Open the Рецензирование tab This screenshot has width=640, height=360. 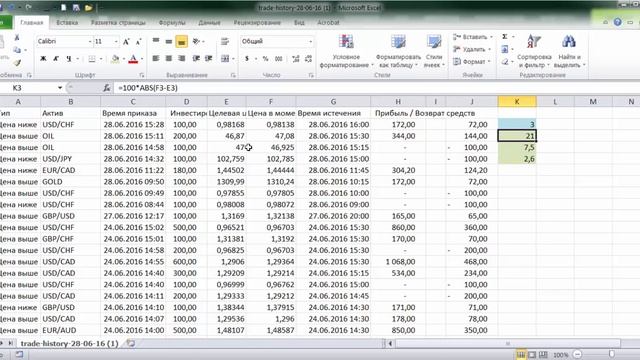pos(257,22)
